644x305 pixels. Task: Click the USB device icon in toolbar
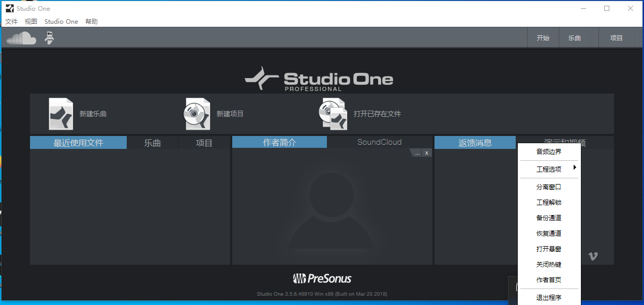tap(49, 38)
